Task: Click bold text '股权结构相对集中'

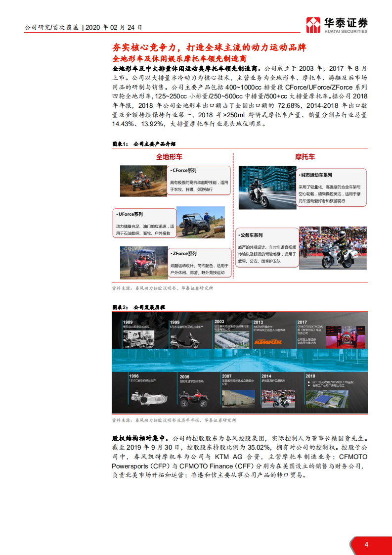Action: click(x=139, y=438)
